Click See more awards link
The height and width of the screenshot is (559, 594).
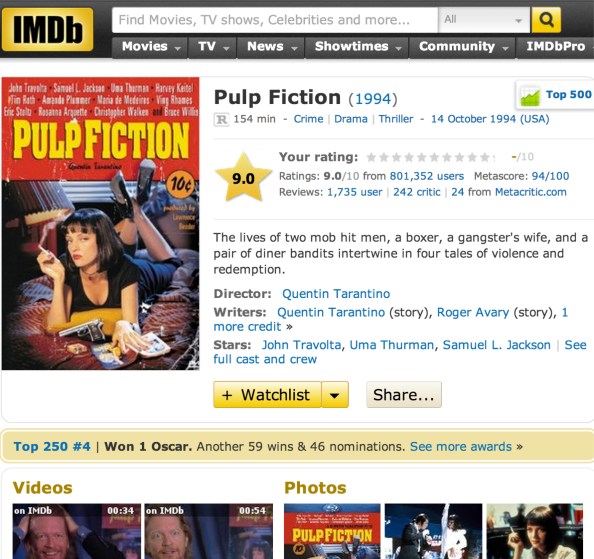pos(461,447)
